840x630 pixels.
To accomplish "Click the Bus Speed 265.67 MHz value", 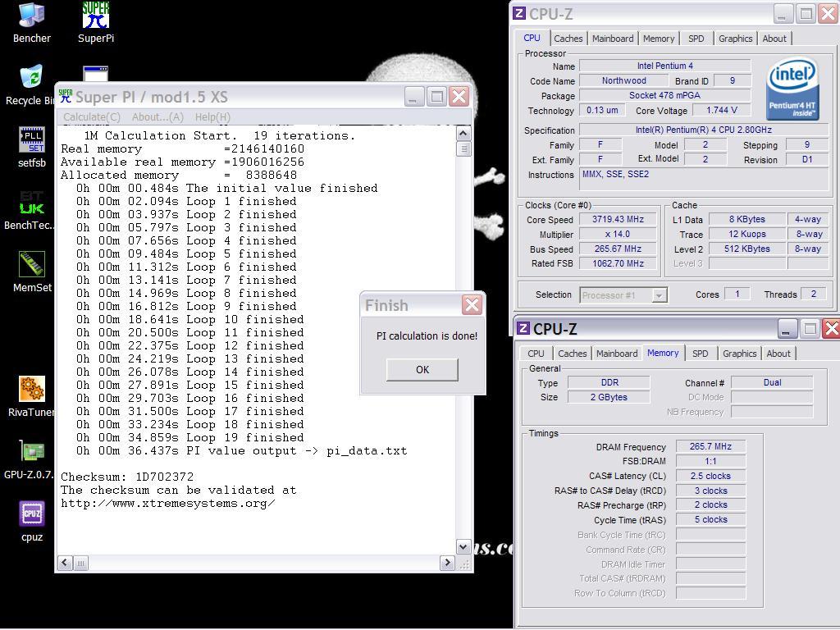I will 618,249.
